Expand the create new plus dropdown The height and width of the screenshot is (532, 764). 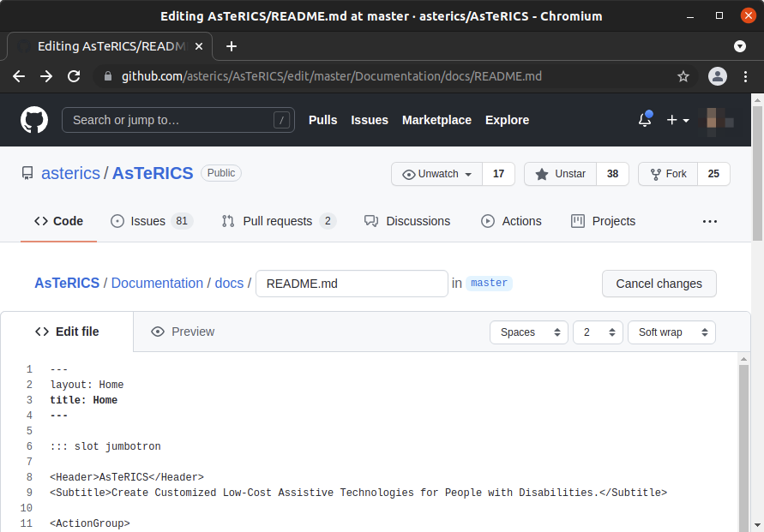(x=677, y=120)
